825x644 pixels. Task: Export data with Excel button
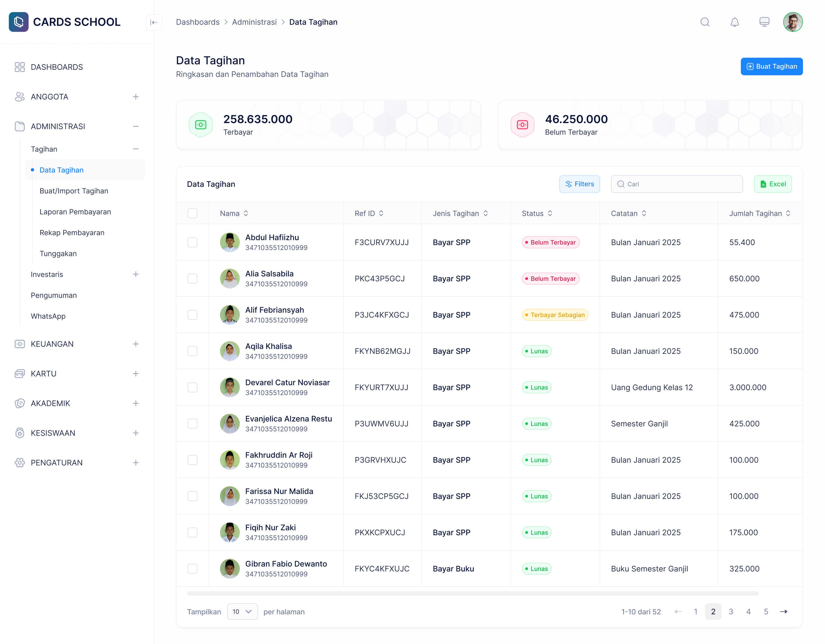[772, 184]
